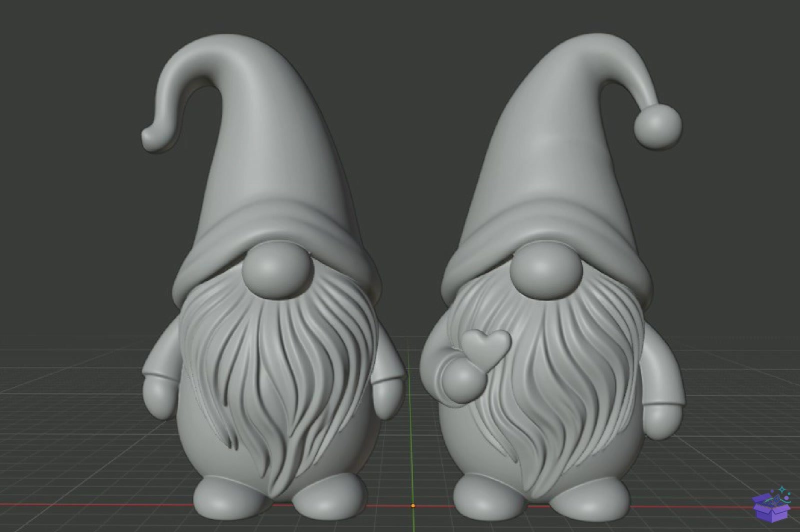Click the pom-pom on the right gnome's hat

(657, 127)
